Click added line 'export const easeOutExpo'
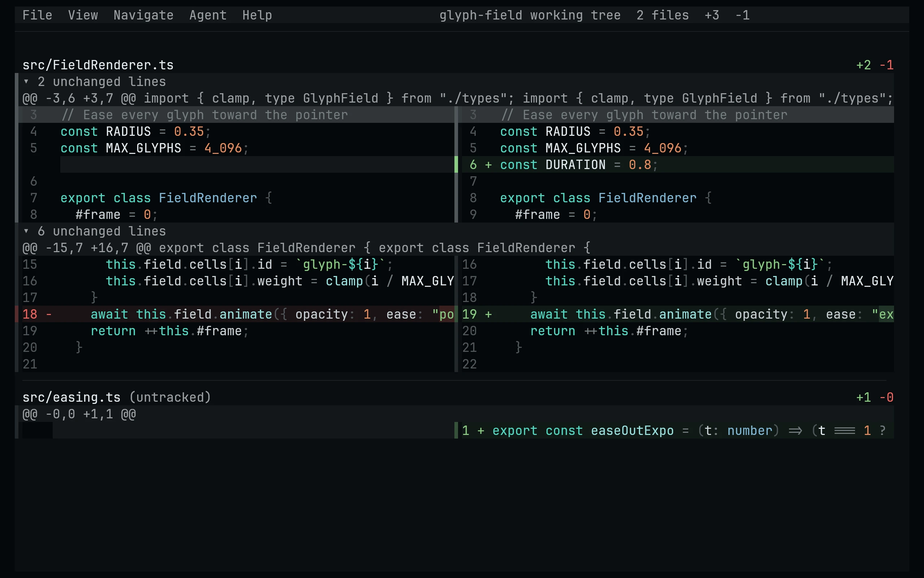This screenshot has width=924, height=578. (678, 431)
